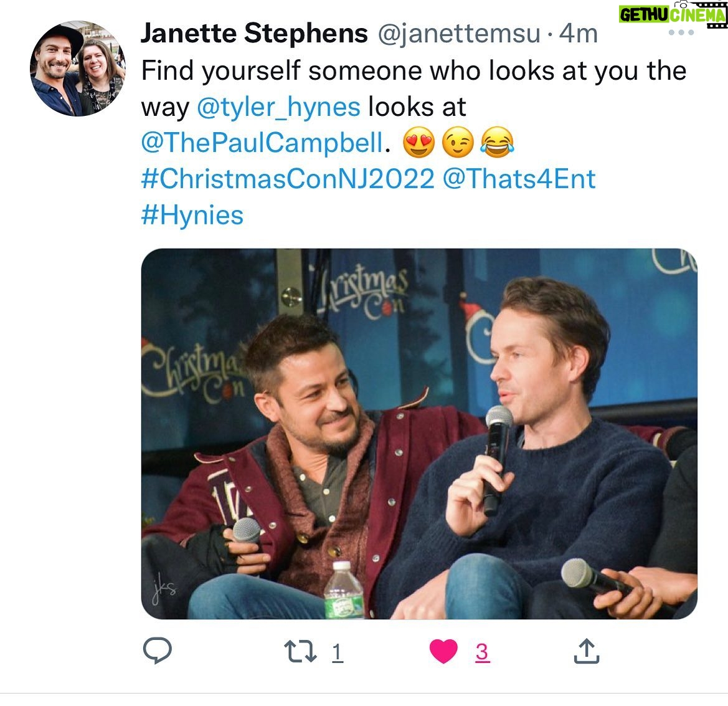
Task: Click the heart-eyes emoji in tweet
Action: (418, 143)
